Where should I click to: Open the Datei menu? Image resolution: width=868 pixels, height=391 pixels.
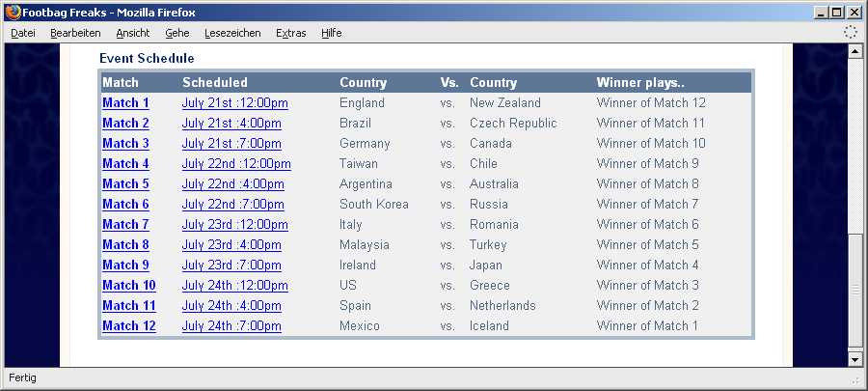coord(23,33)
